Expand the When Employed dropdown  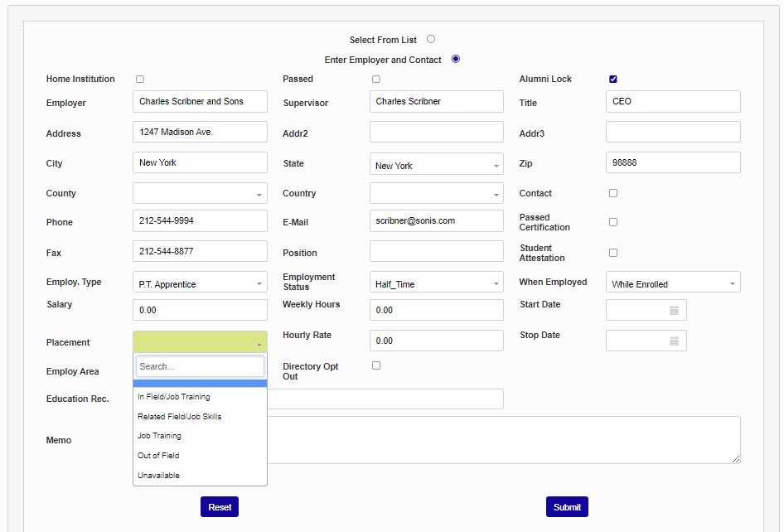tap(673, 283)
